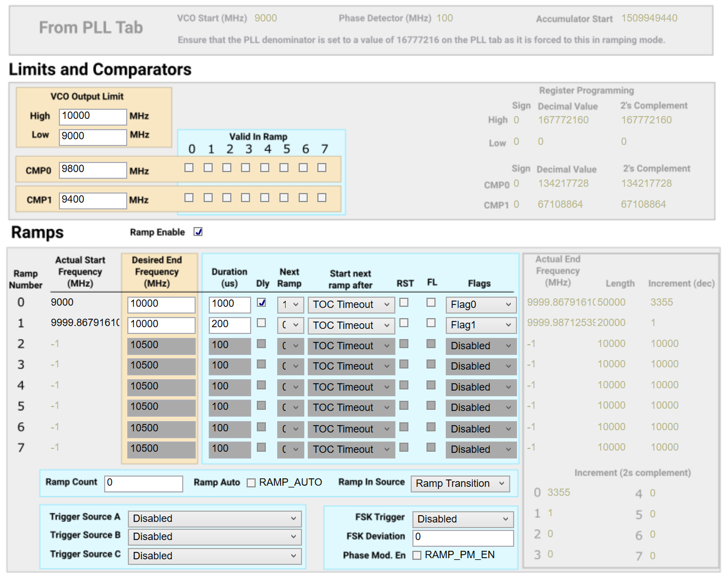The height and width of the screenshot is (574, 728).
Task: Check CMP1 Valid In Ramp 6 box
Action: pyautogui.click(x=303, y=198)
